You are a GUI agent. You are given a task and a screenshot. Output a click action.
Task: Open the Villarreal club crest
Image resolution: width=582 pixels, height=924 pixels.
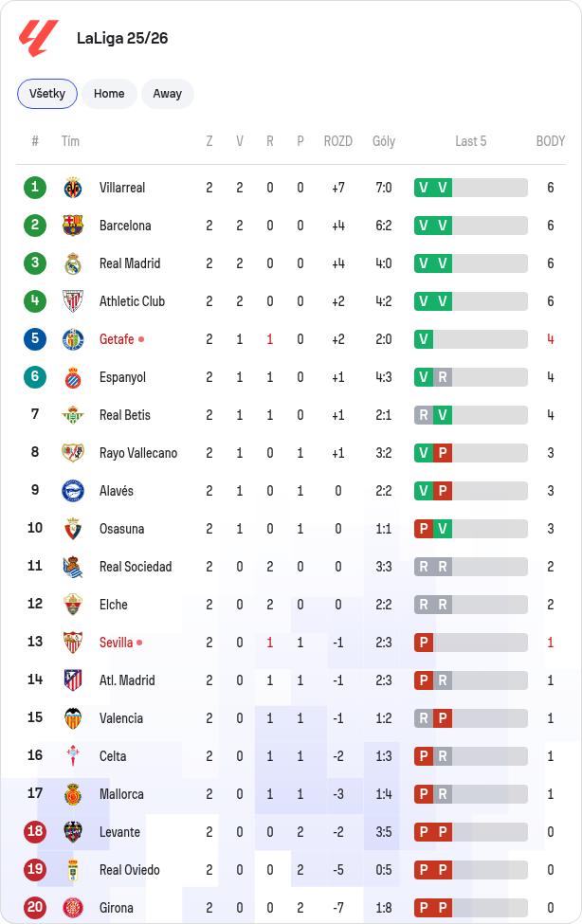click(73, 188)
